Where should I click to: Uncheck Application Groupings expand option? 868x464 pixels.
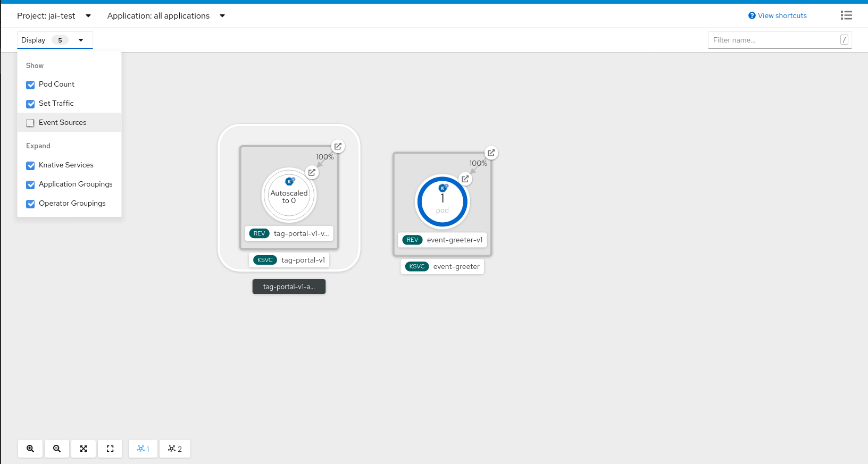30,184
